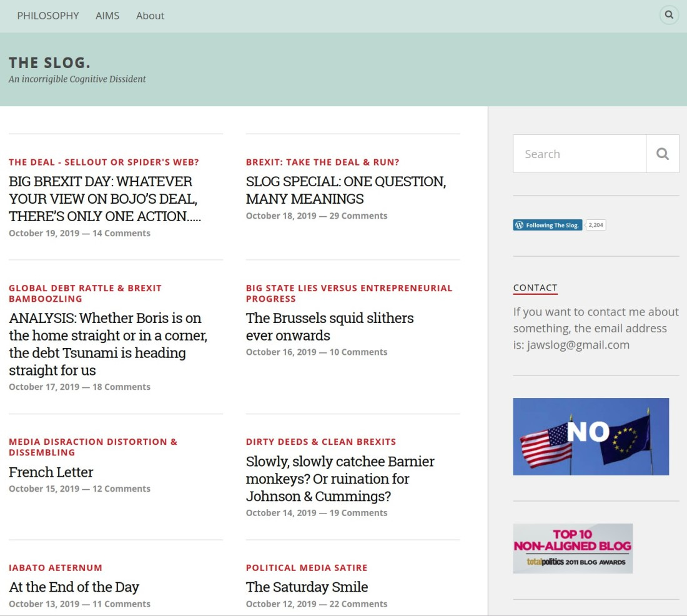Open the 11 Comments link

tap(121, 604)
